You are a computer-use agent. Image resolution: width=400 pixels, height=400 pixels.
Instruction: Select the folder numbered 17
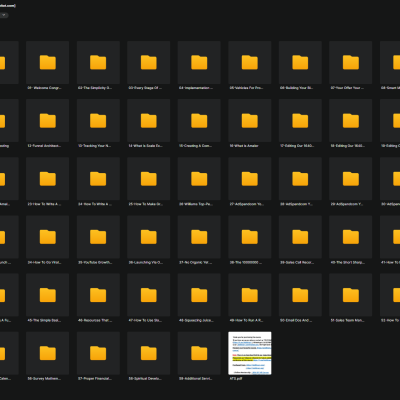pyautogui.click(x=300, y=121)
